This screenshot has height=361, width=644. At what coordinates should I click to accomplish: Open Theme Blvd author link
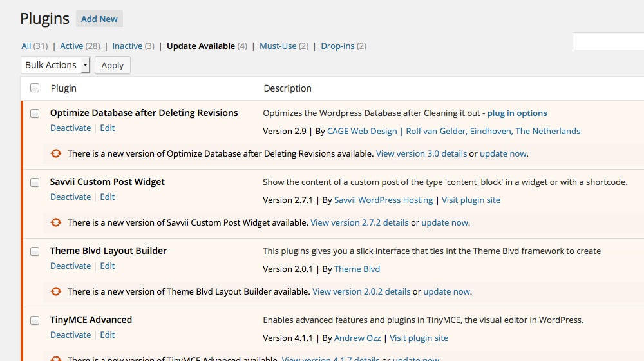pos(357,269)
